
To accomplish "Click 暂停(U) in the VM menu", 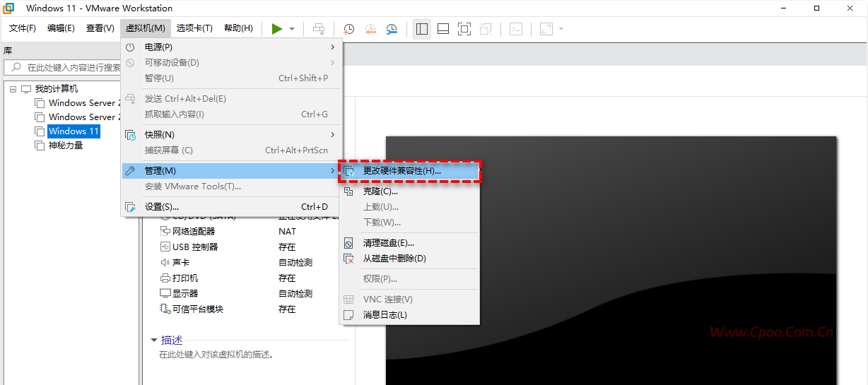I will 232,78.
